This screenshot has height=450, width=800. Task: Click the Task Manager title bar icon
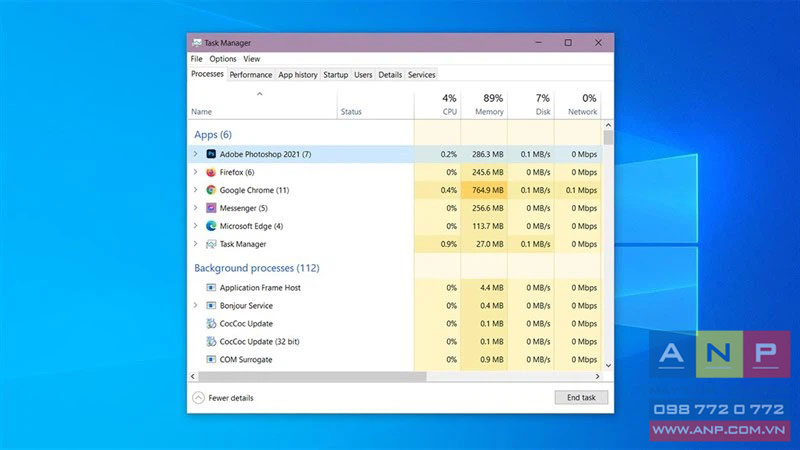click(x=196, y=43)
